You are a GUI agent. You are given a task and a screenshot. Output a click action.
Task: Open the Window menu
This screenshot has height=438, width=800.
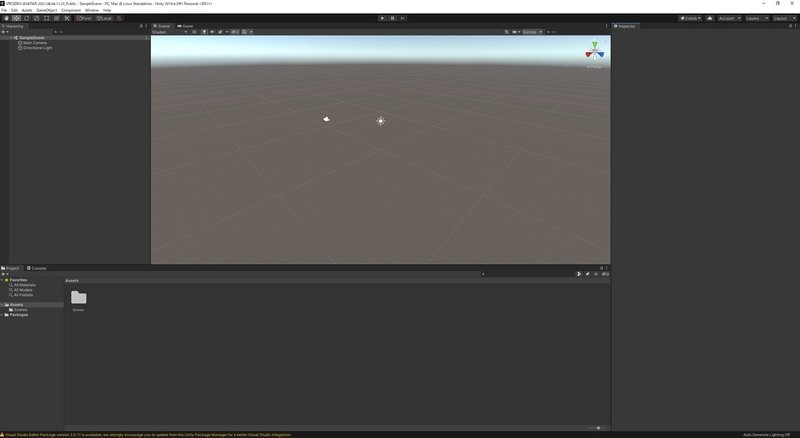[x=92, y=10]
